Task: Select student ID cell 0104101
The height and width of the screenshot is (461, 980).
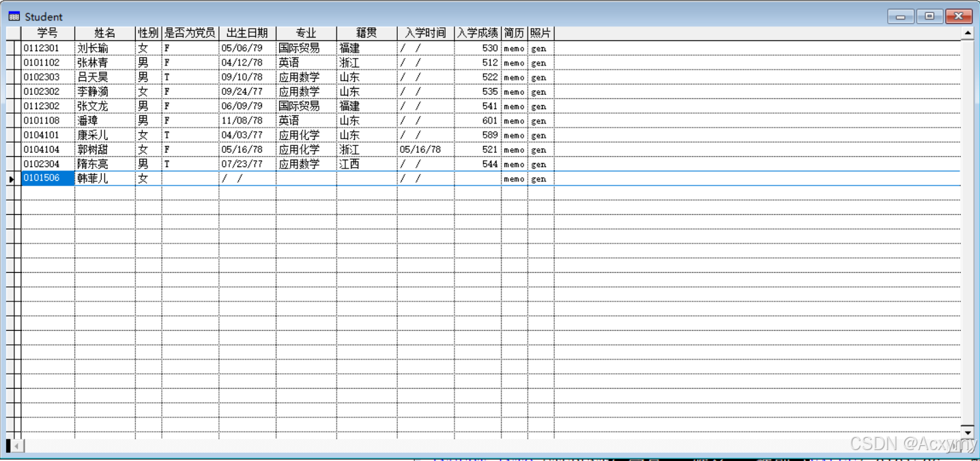Action: coord(48,135)
